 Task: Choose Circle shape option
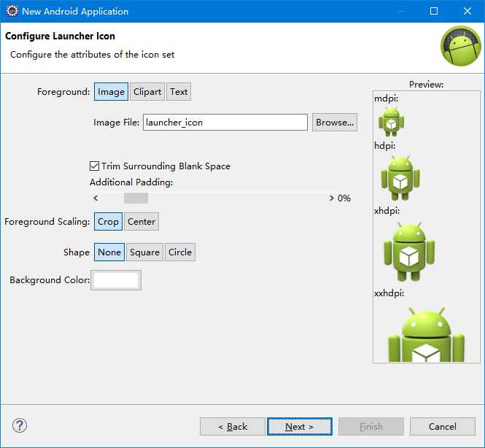(180, 252)
